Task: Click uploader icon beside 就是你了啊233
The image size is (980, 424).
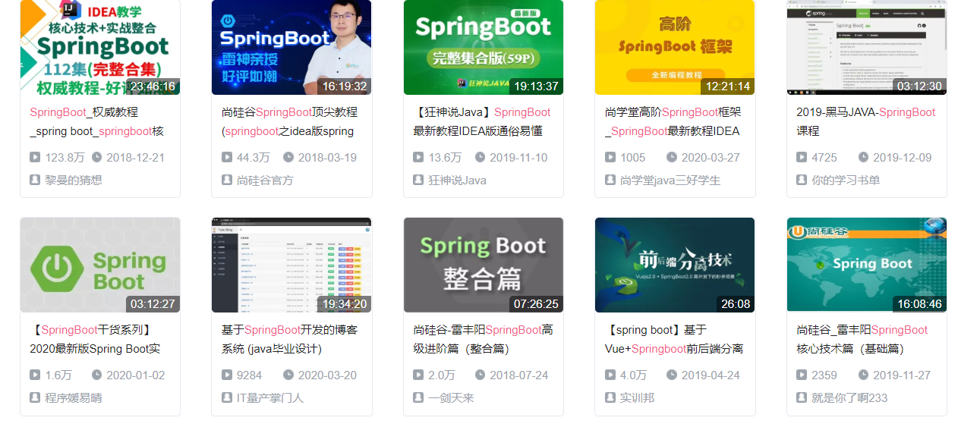Action: click(x=802, y=398)
